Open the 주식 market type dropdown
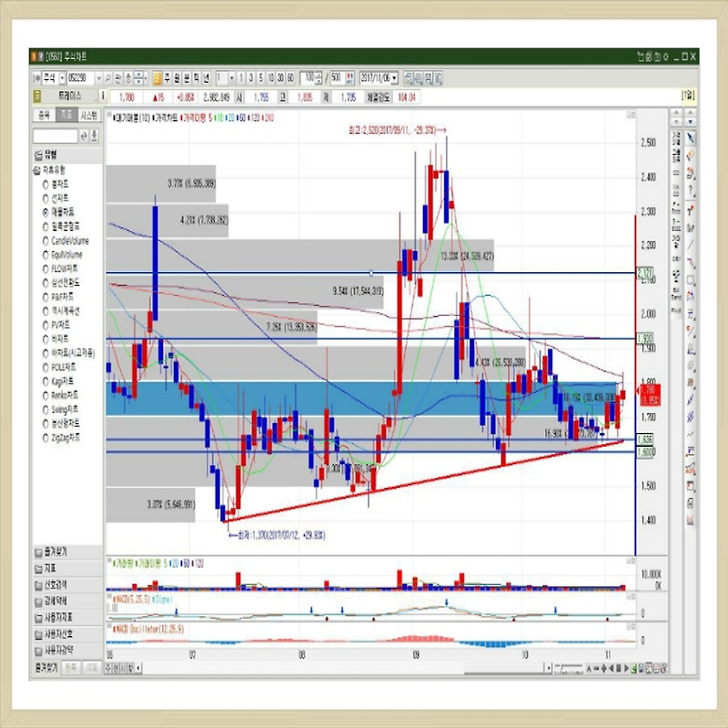 pyautogui.click(x=62, y=78)
